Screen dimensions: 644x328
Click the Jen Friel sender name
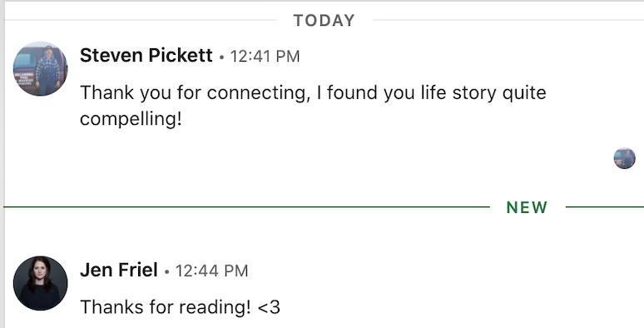click(119, 271)
